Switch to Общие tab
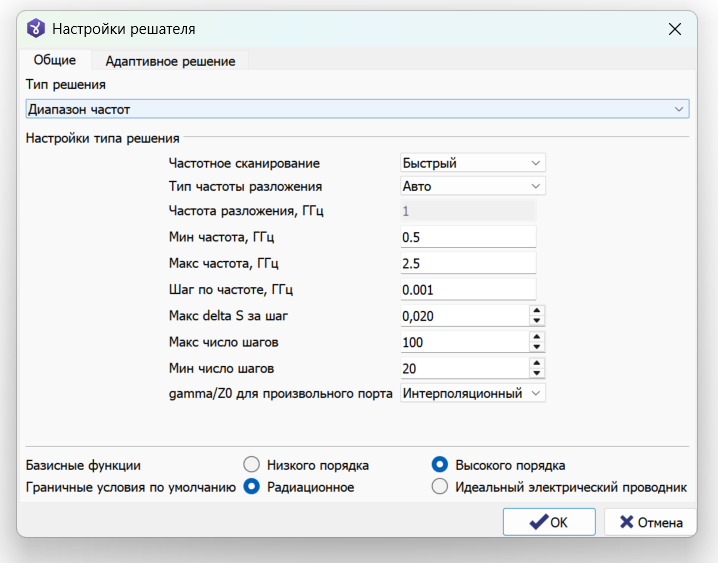 coord(54,60)
